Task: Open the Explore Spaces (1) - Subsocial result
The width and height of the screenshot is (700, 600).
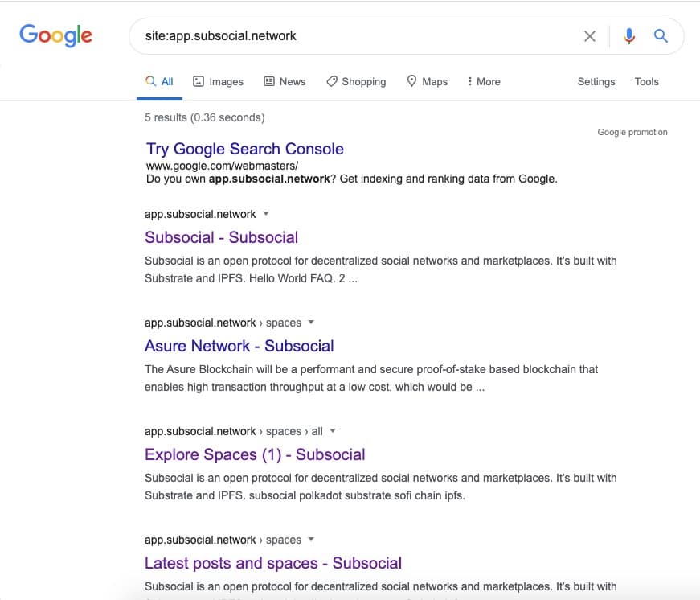Action: [x=255, y=454]
